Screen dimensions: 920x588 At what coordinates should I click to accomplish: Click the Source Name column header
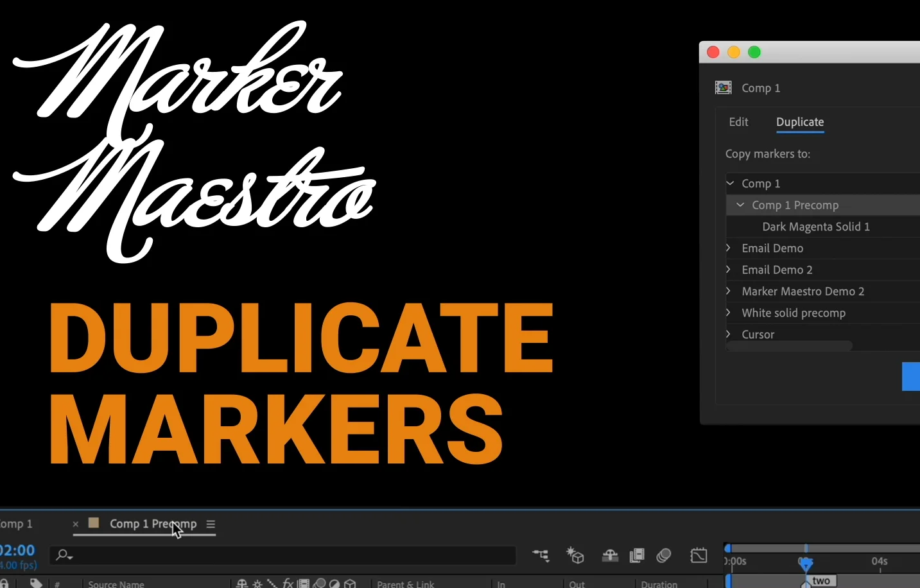coord(116,584)
